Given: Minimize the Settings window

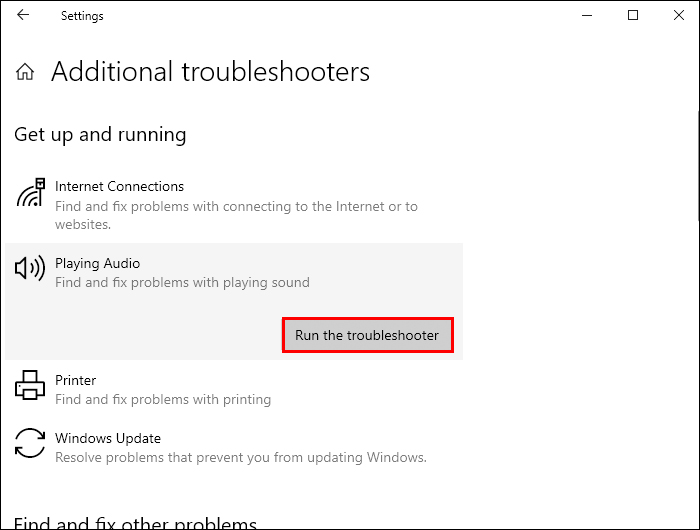Looking at the screenshot, I should [x=587, y=15].
